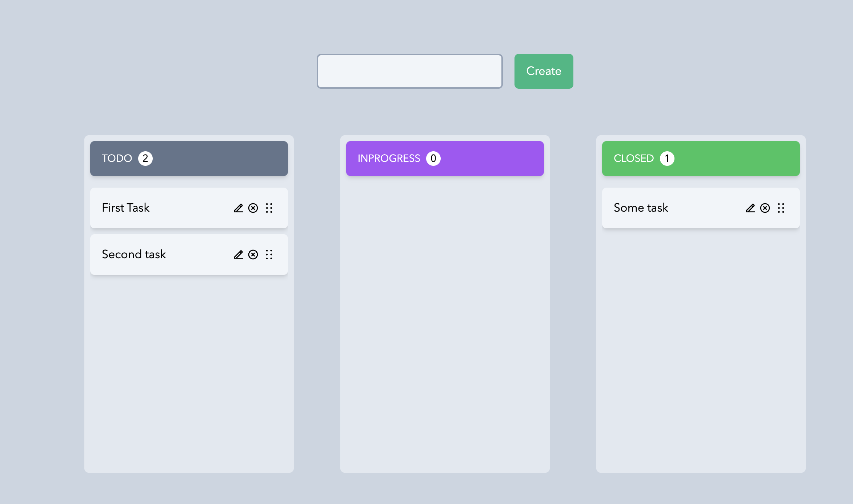Focus the new task name input field
Viewport: 853px width, 504px height.
(410, 71)
